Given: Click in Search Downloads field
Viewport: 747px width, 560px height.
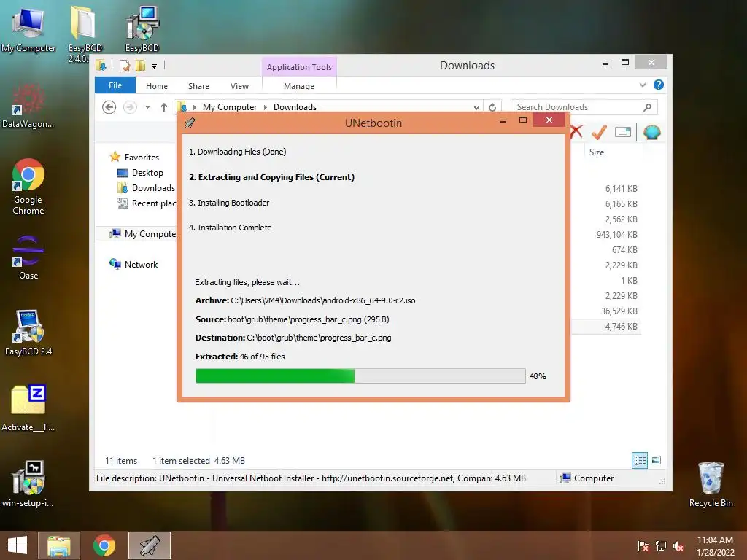Looking at the screenshot, I should pos(584,107).
